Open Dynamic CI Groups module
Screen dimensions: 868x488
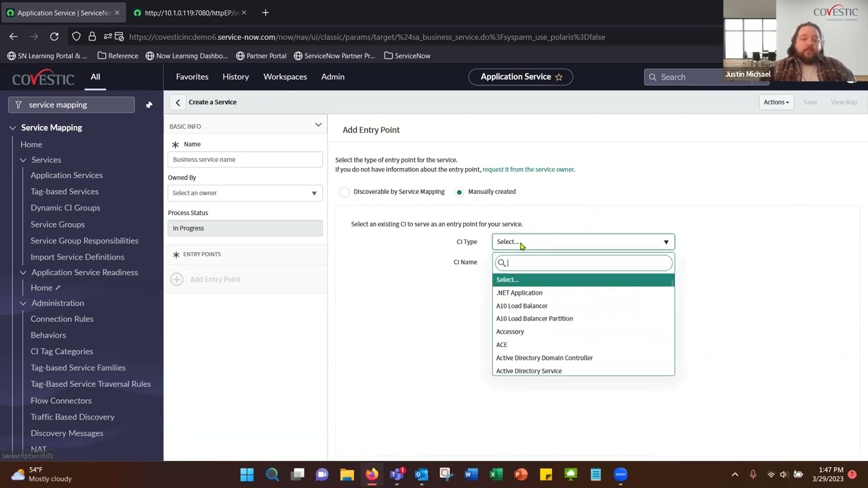pos(65,207)
